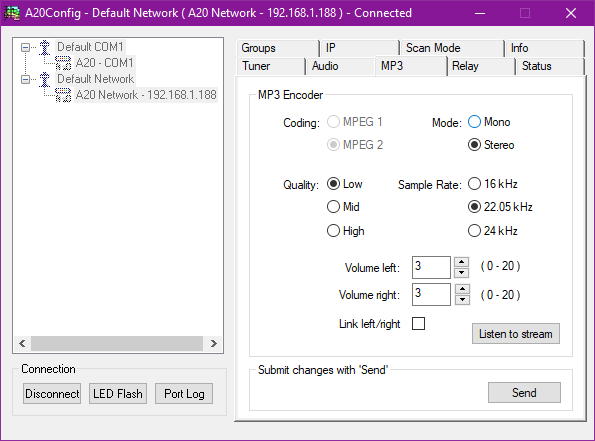Collapse the Default Network tree node
The image size is (595, 441).
(x=25, y=79)
